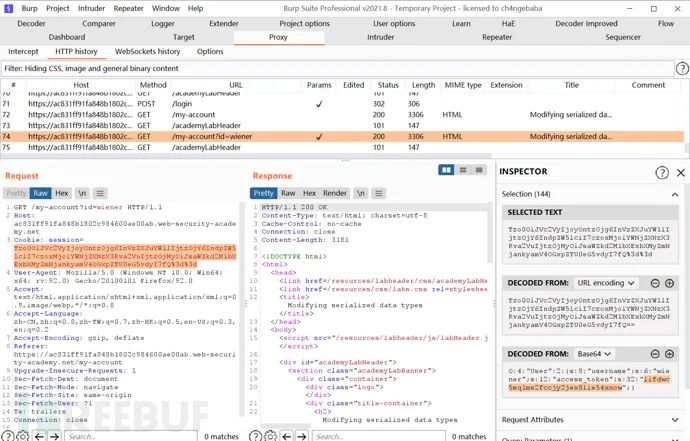Screen dimensions: 690x441
Task: Click the history filter bar
Action: point(338,68)
